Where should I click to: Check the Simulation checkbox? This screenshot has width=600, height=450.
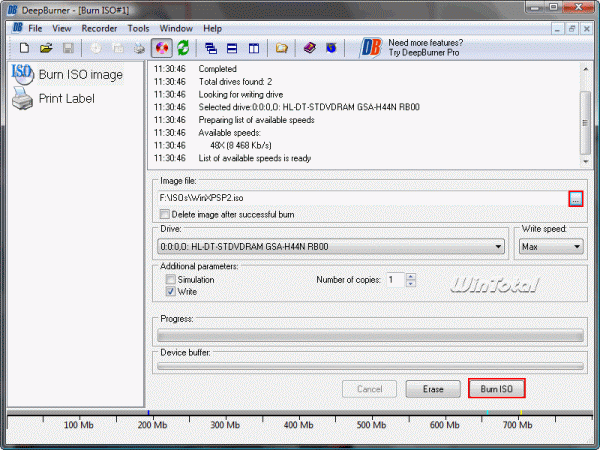(x=171, y=279)
